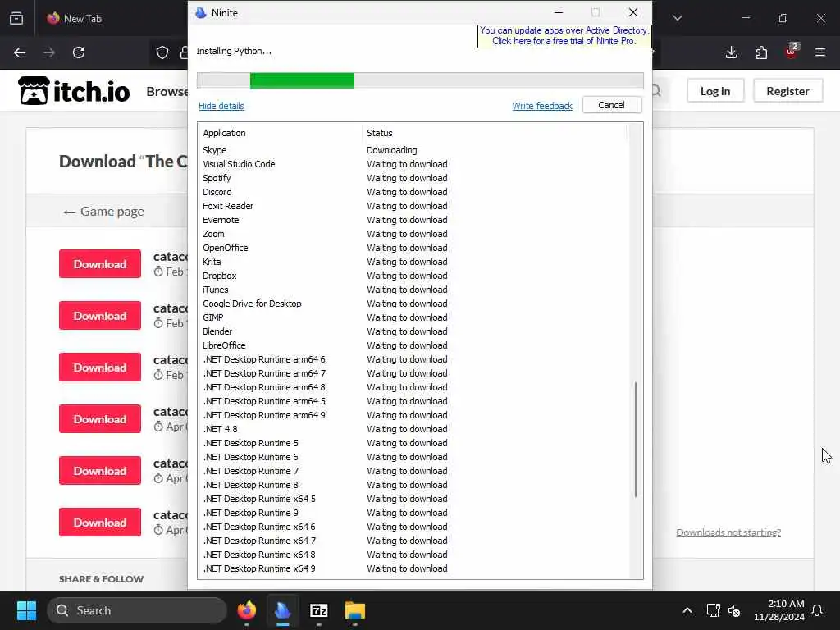Select the Dropbox row

(x=413, y=276)
